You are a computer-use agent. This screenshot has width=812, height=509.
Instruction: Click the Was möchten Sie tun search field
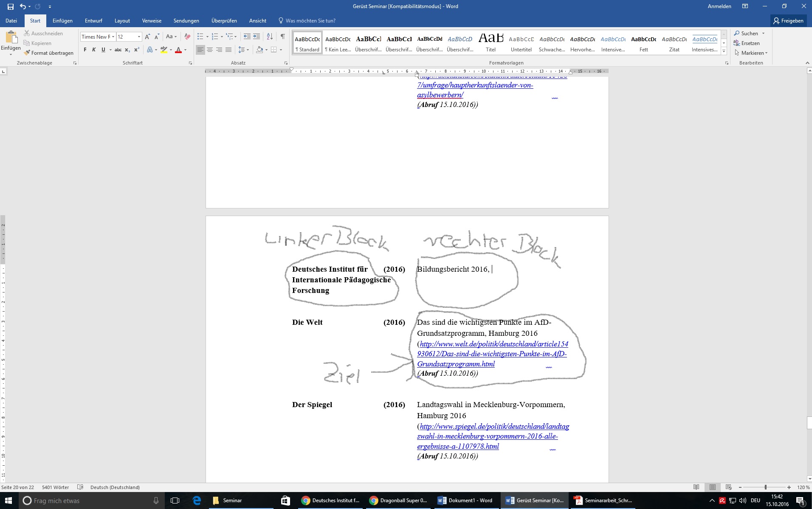pyautogui.click(x=307, y=20)
